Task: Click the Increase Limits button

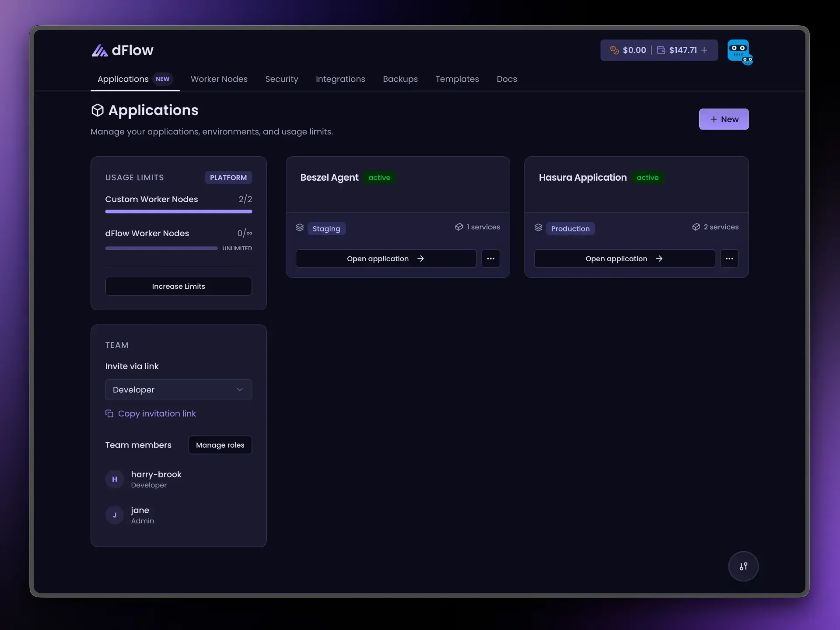Action: pos(178,286)
